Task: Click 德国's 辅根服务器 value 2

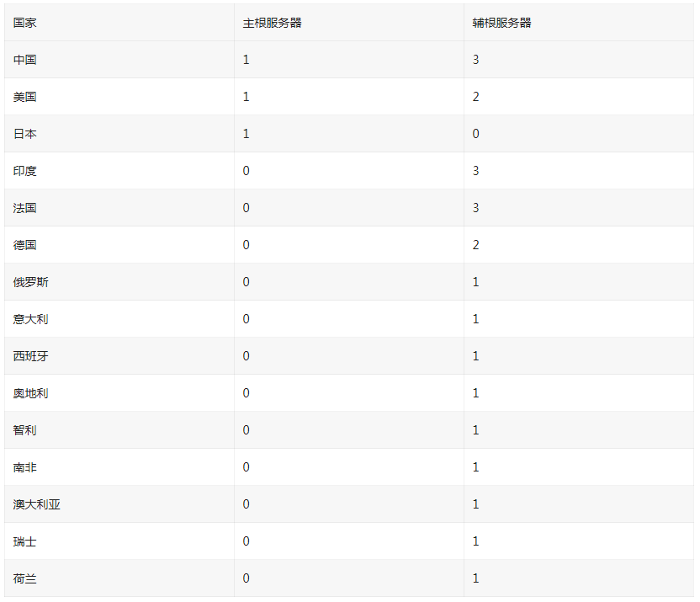Action: tap(475, 245)
